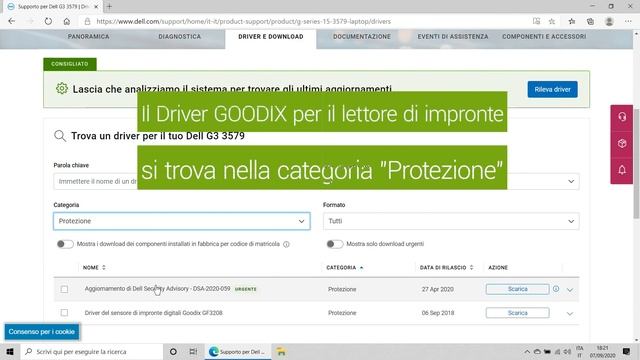Click the Windows taskbar search box

pos(91,351)
